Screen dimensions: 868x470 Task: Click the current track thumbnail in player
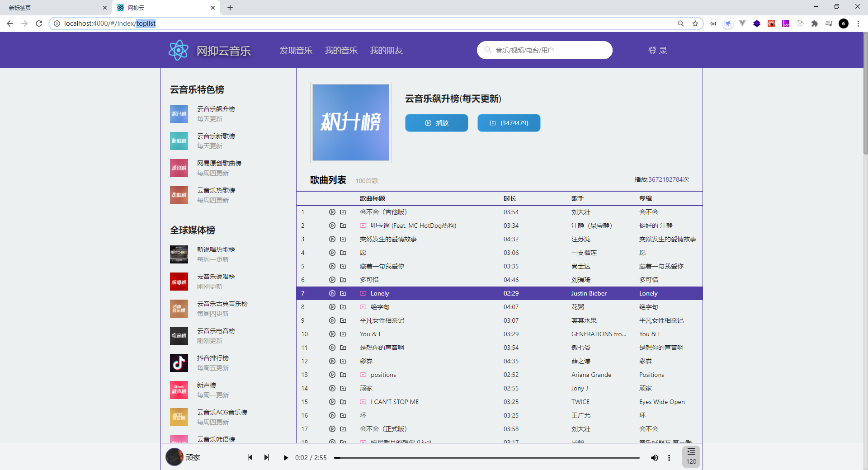pyautogui.click(x=174, y=457)
